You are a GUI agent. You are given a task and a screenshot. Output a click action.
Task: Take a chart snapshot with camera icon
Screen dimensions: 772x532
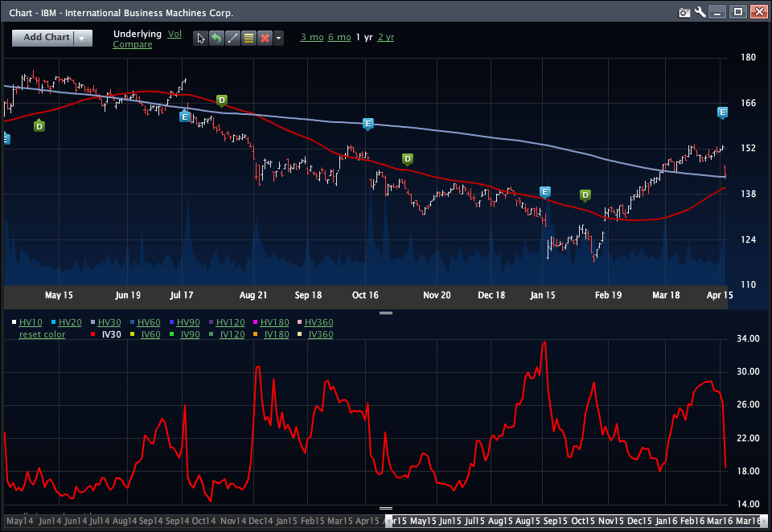[684, 12]
